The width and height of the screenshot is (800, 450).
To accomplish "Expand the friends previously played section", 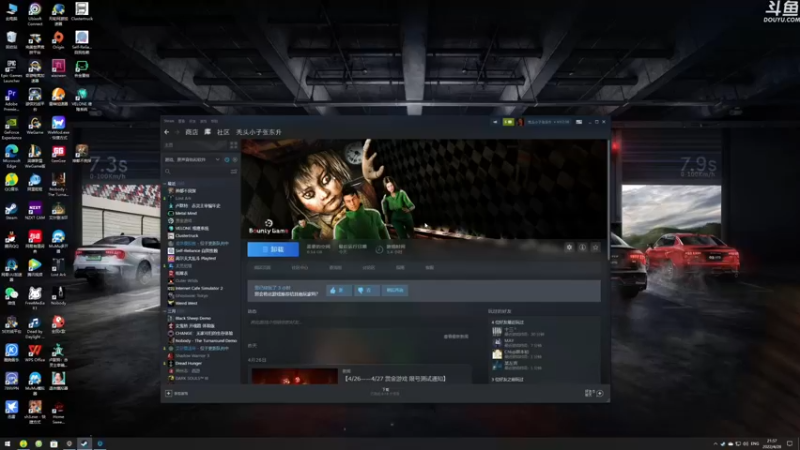I will point(508,380).
